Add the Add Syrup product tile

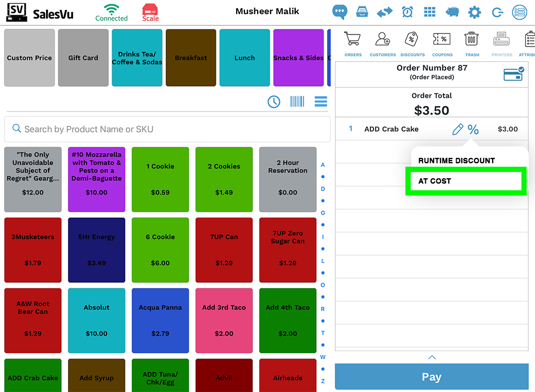point(97,375)
